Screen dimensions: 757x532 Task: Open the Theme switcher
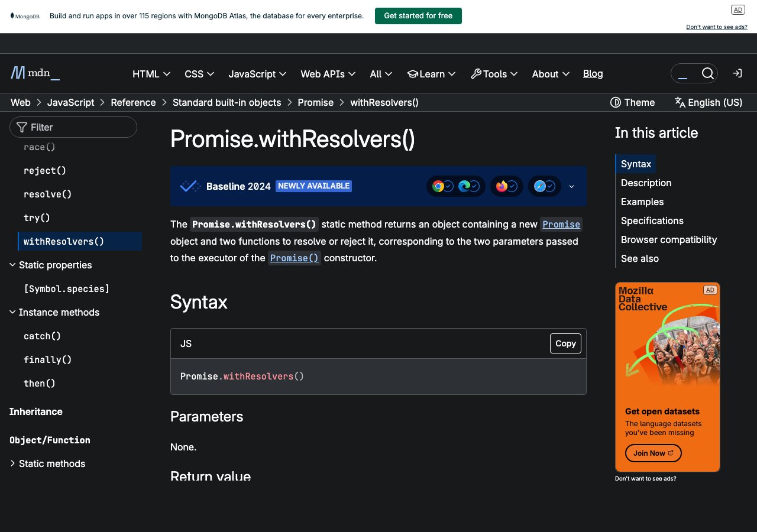pos(632,102)
